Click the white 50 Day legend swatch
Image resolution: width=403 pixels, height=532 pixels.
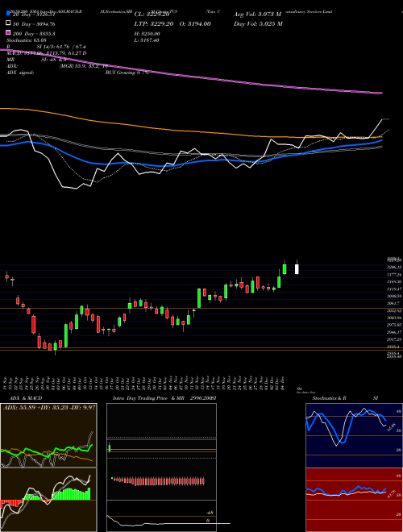pos(8,23)
